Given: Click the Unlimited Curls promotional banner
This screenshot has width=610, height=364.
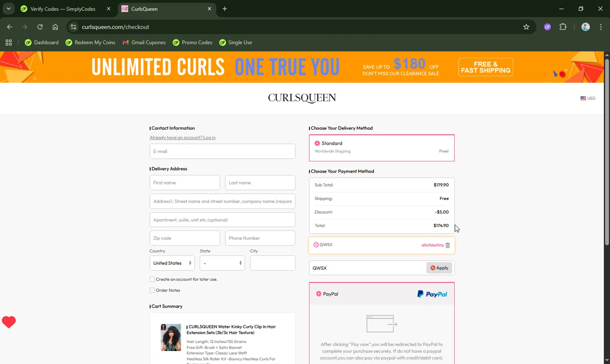Looking at the screenshot, I should 302,67.
